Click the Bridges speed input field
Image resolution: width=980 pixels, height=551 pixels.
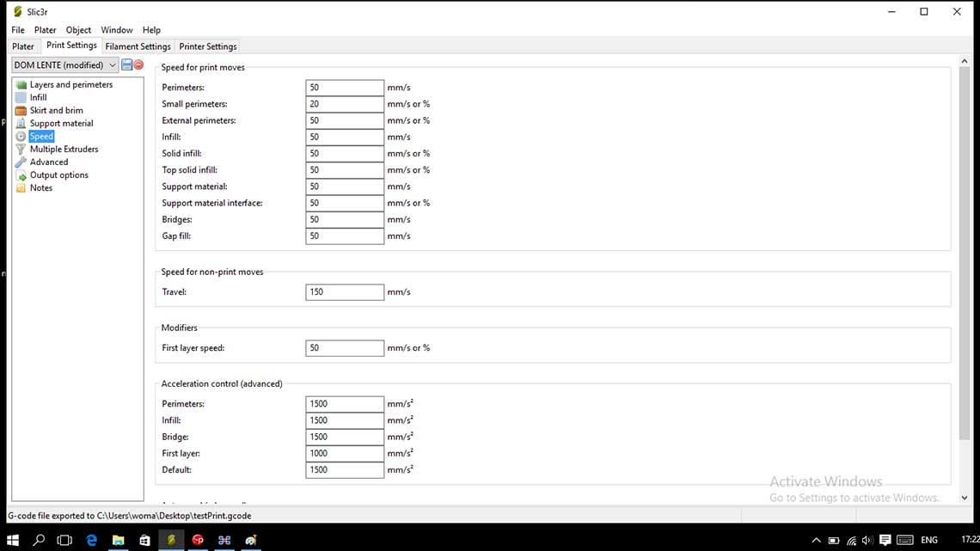[345, 220]
